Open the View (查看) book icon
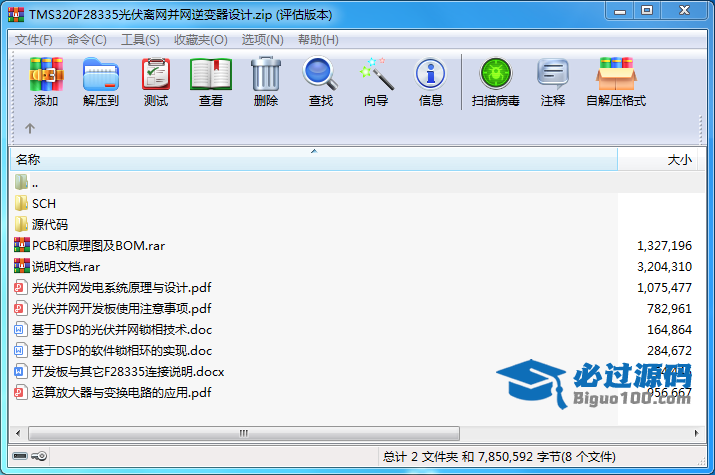 [211, 75]
